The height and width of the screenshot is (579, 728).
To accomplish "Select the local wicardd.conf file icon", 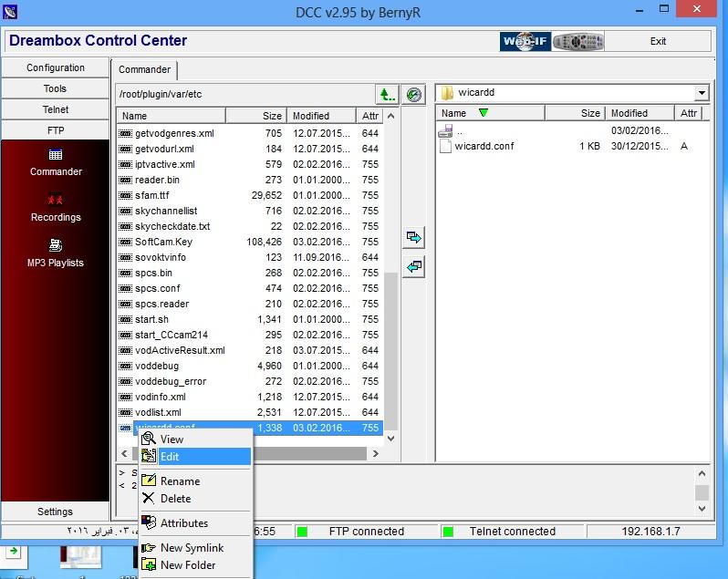I will click(x=445, y=146).
